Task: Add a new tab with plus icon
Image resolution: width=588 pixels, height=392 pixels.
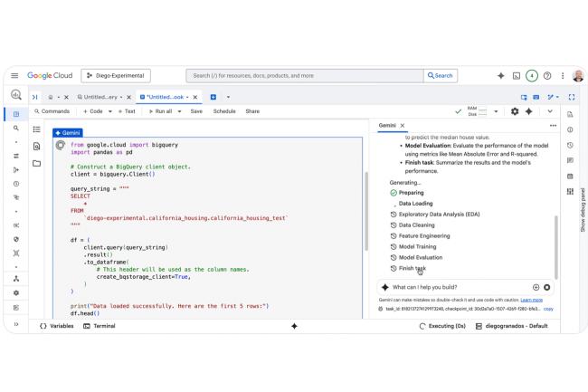Action: click(213, 97)
